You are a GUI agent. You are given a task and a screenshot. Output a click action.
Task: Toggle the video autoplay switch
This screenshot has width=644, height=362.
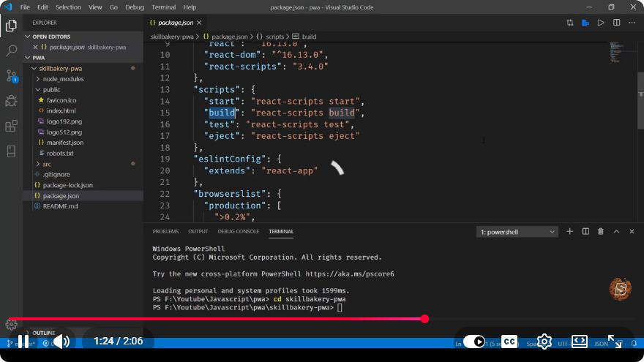tap(474, 342)
